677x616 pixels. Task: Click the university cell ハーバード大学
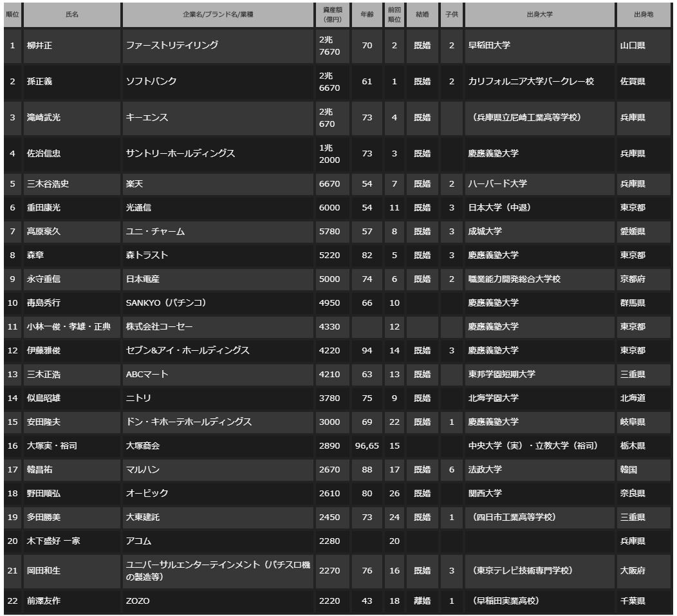point(540,183)
